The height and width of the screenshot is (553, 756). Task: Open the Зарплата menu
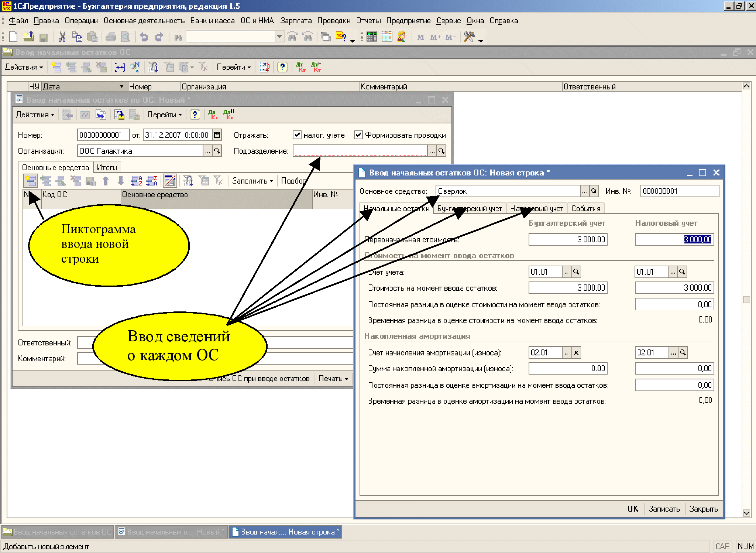[296, 21]
